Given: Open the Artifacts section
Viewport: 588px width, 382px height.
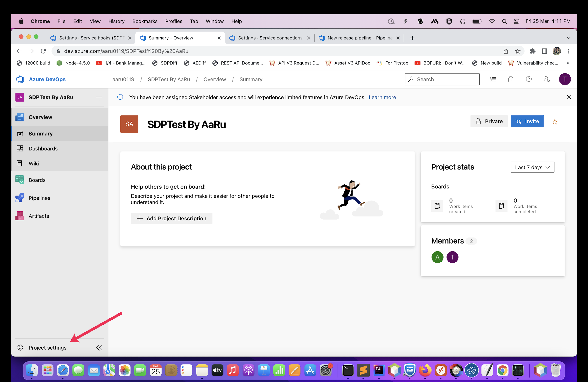Looking at the screenshot, I should pyautogui.click(x=38, y=216).
